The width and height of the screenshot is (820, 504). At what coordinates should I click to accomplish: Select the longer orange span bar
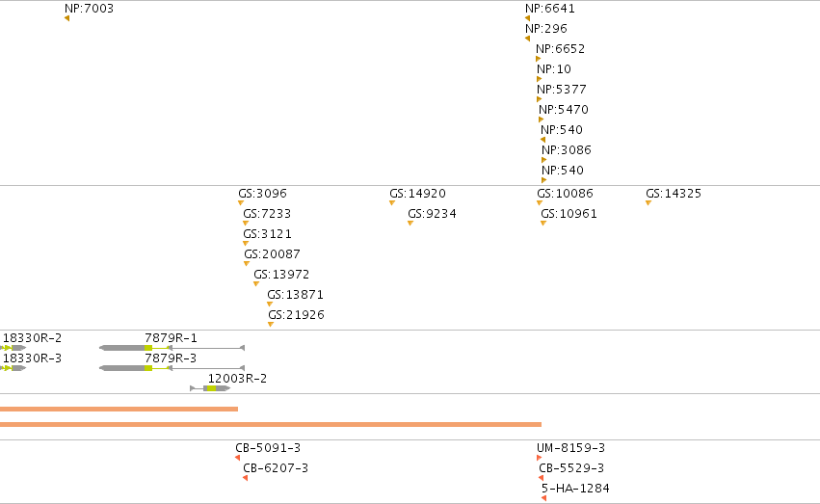(271, 425)
